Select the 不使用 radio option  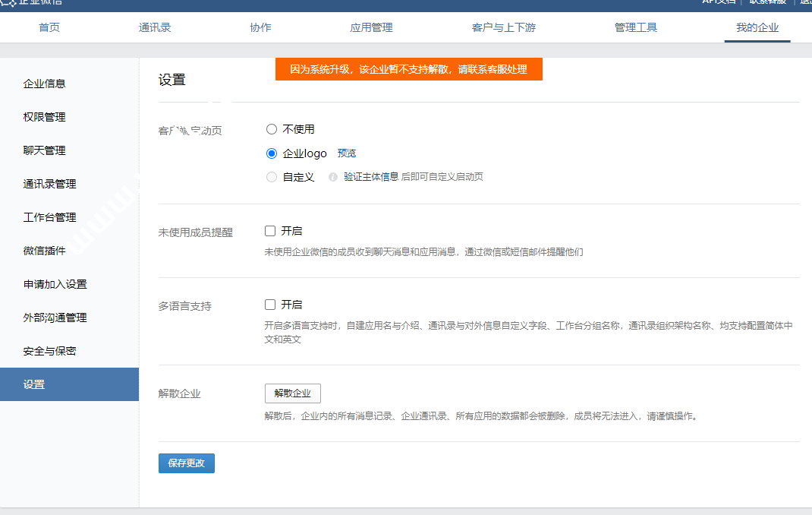click(272, 129)
